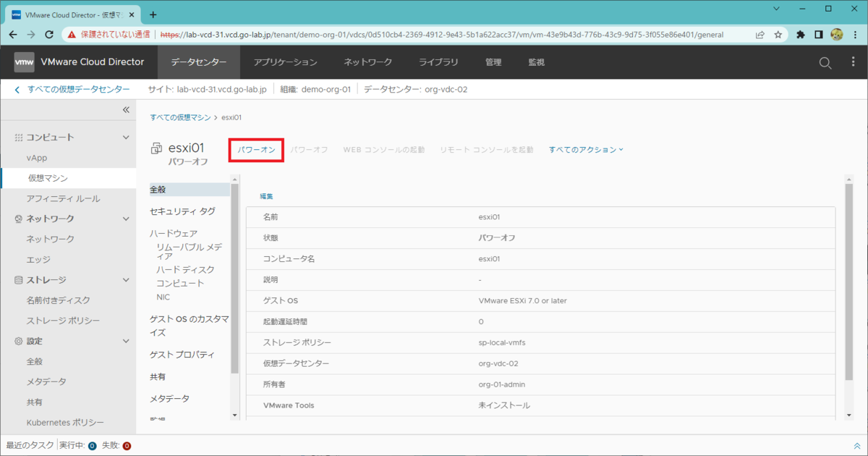Click the details pane vertical scrollbar
The width and height of the screenshot is (868, 456).
tap(848, 283)
